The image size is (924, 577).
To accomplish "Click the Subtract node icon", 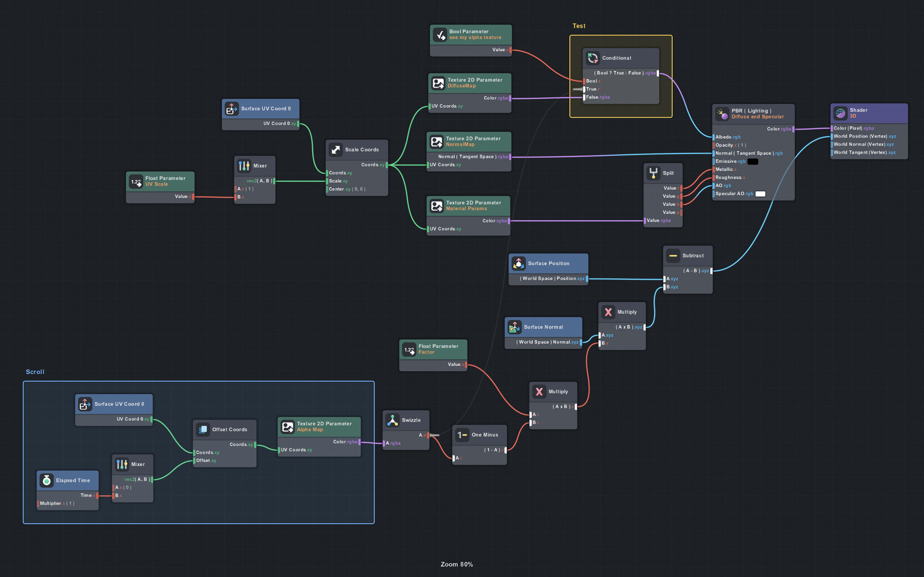I will pos(673,256).
